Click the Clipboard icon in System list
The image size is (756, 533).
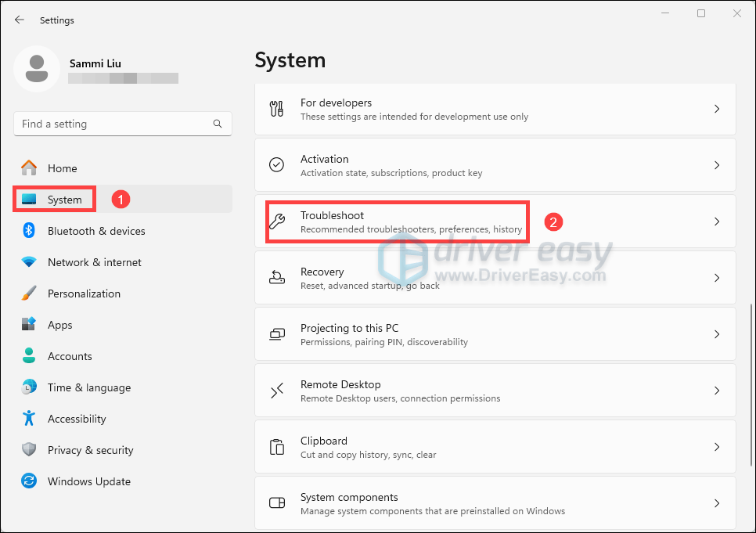click(277, 447)
